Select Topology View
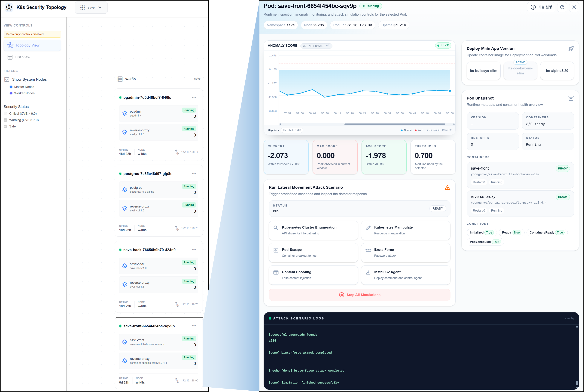The width and height of the screenshot is (584, 392). pos(27,45)
